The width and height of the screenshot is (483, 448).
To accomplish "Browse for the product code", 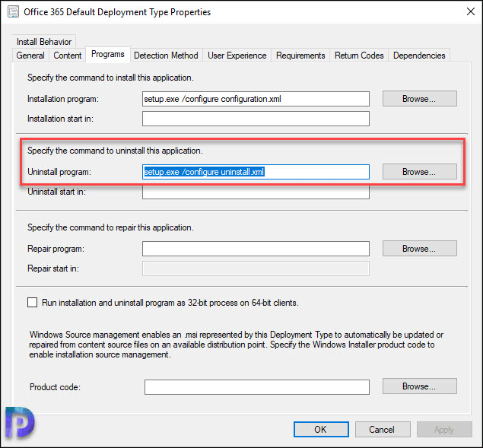I will click(420, 386).
